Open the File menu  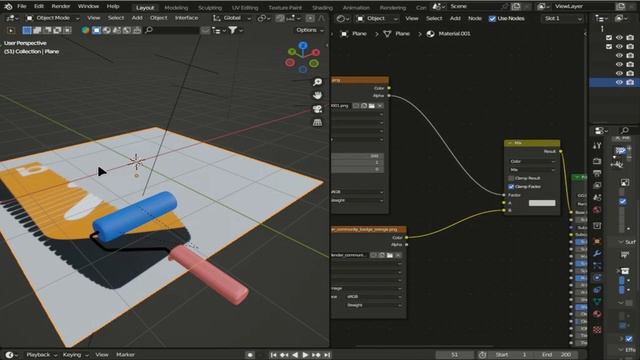point(22,7)
